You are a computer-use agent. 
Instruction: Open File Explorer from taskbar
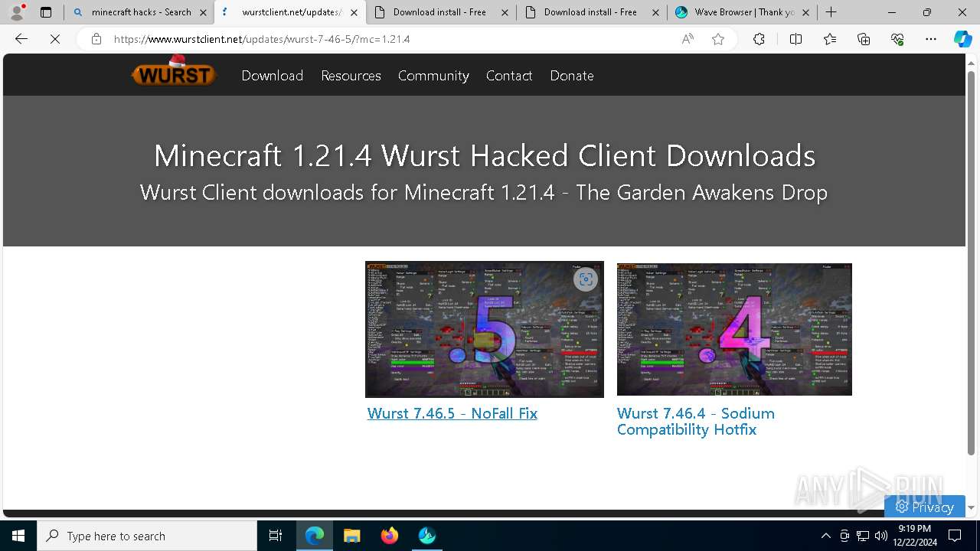352,536
